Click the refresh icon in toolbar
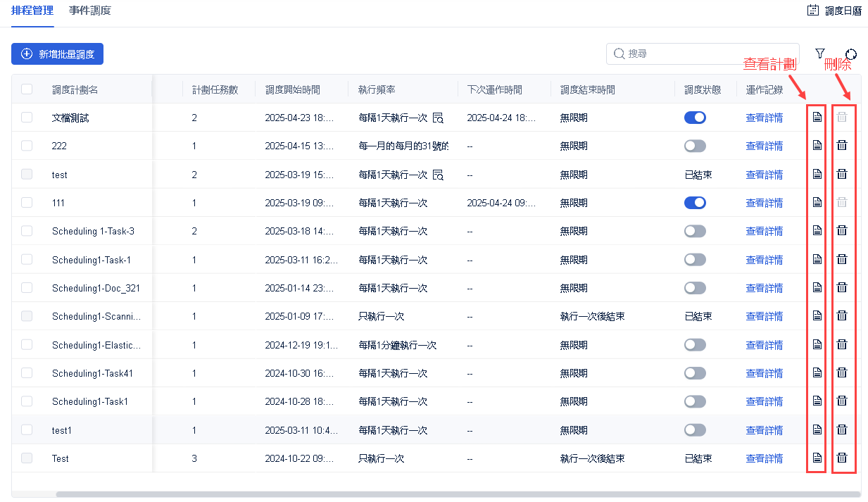This screenshot has height=502, width=868. [851, 54]
